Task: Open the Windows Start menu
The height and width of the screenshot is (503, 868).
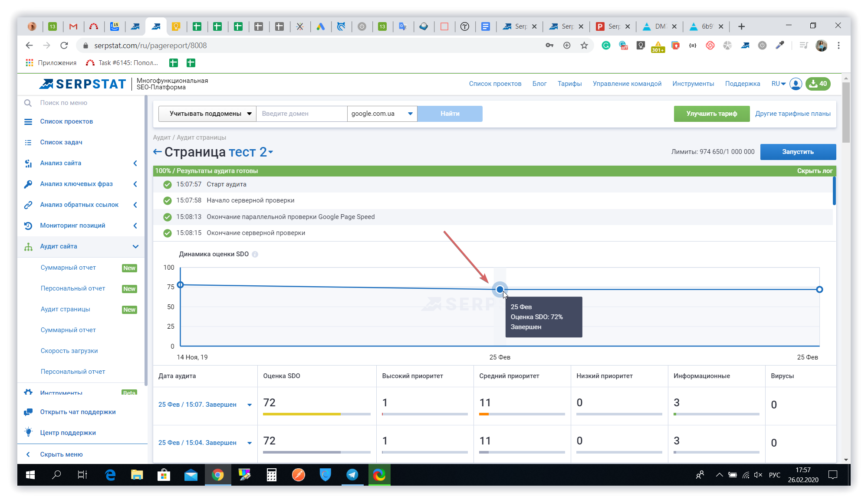Action: click(30, 475)
